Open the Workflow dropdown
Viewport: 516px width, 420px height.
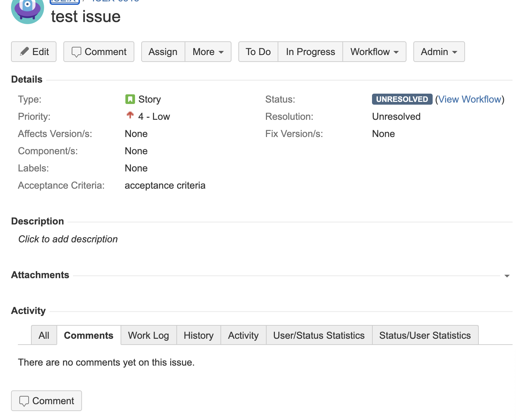374,52
